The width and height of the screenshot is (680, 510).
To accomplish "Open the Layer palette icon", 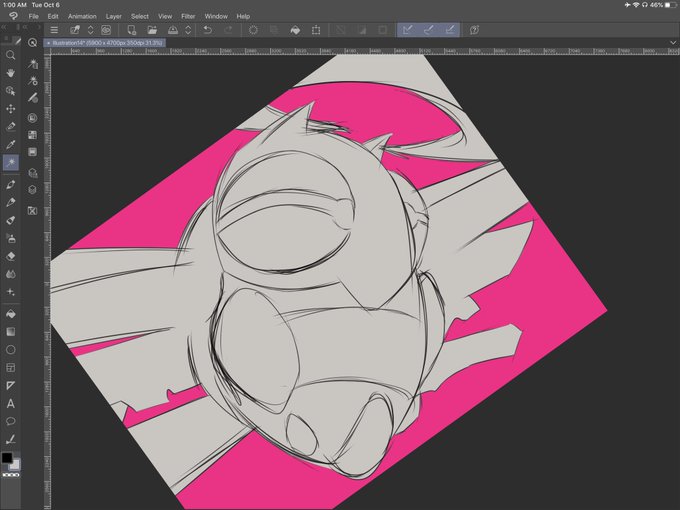I will (33, 190).
